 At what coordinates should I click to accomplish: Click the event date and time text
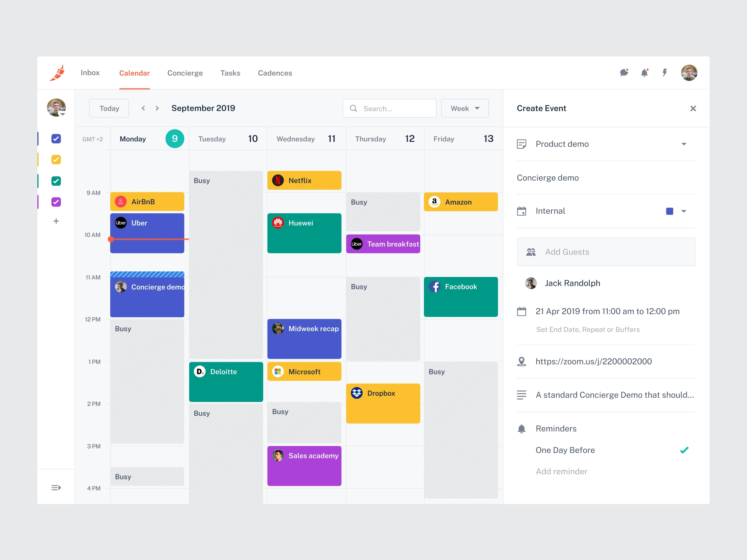click(608, 311)
